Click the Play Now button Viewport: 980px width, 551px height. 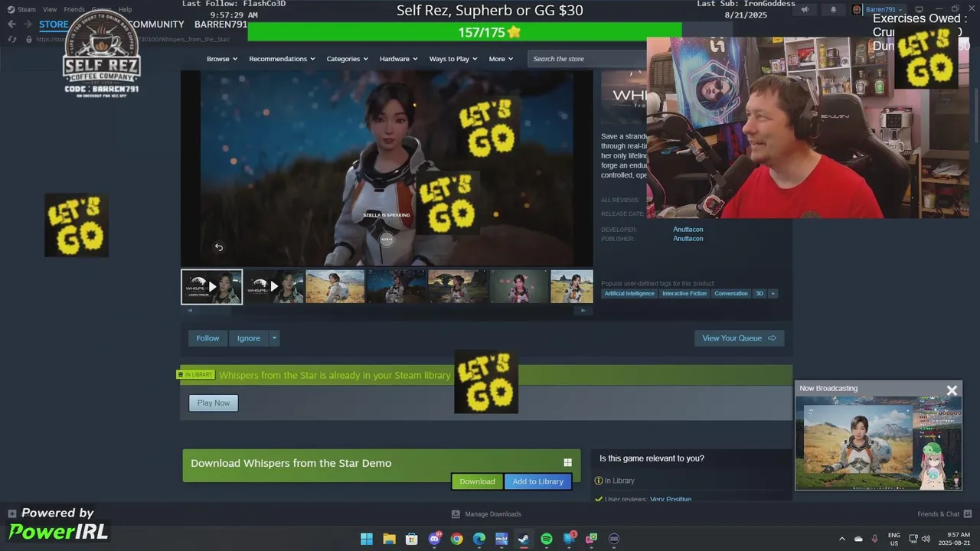(214, 403)
